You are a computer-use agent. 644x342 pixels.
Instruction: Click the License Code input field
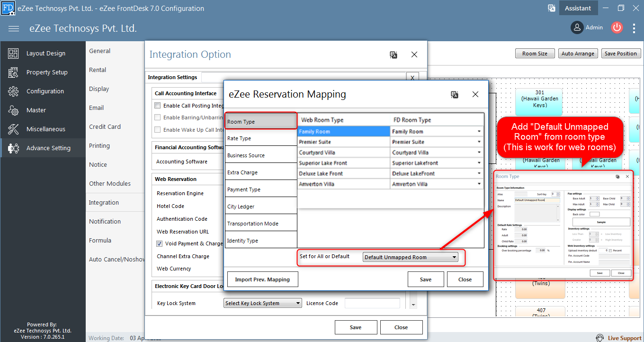pyautogui.click(x=372, y=303)
